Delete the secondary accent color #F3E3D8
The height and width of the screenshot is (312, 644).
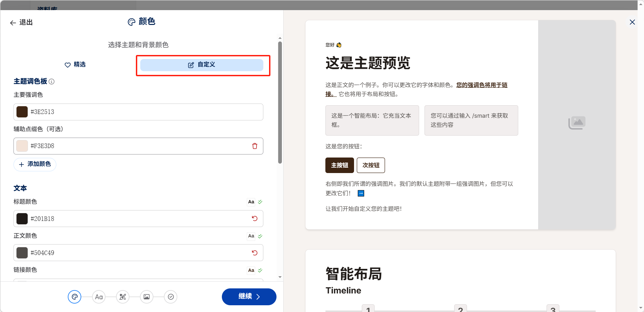click(x=255, y=146)
